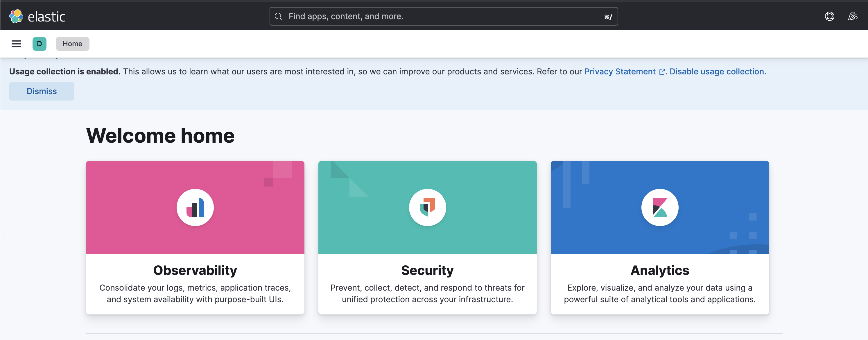Dismiss the usage collection notice
The image size is (868, 340).
point(42,91)
